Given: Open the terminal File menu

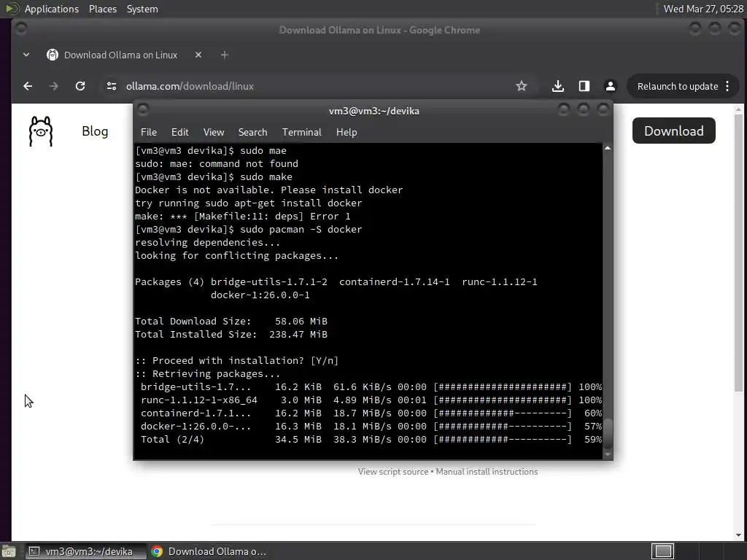Looking at the screenshot, I should 149,132.
